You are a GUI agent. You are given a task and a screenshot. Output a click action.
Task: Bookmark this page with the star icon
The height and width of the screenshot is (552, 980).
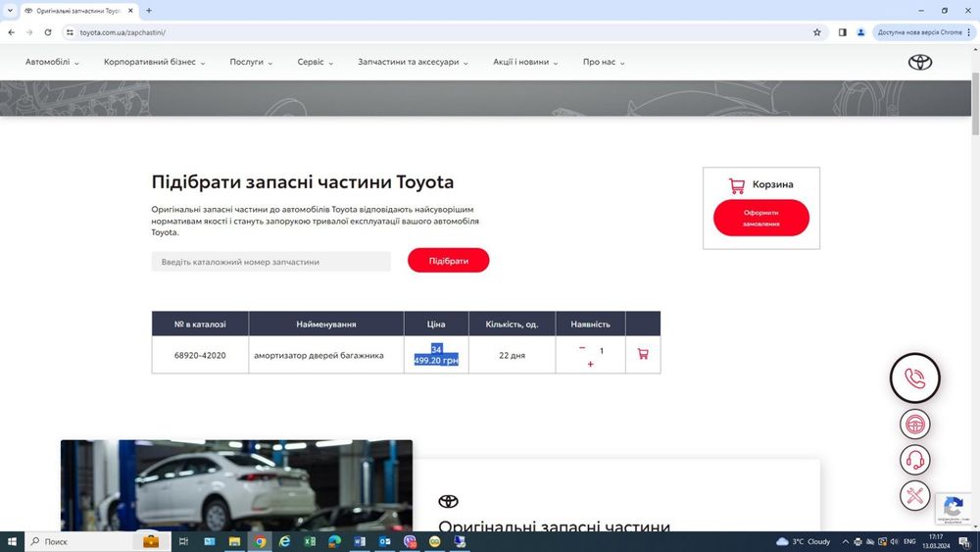point(817,32)
